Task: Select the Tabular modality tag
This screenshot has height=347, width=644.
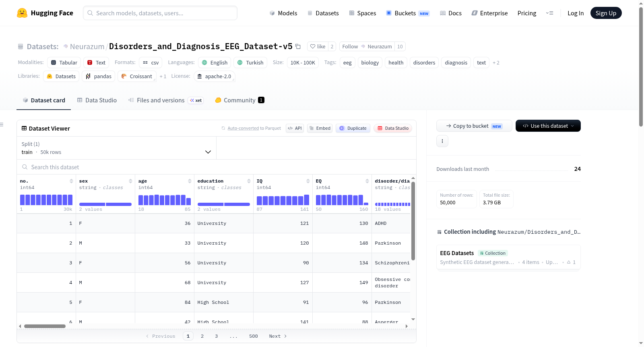Action: click(x=64, y=62)
